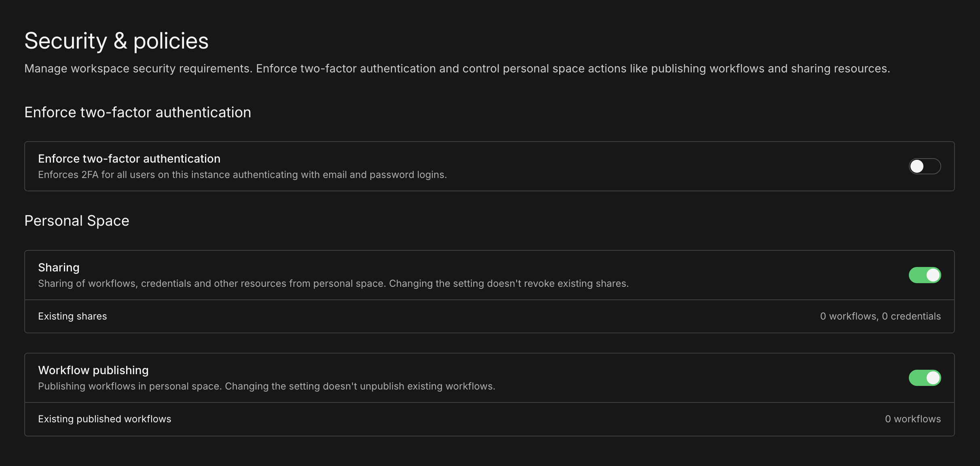
Task: Click the 2FA enforcement description text
Action: [x=243, y=174]
